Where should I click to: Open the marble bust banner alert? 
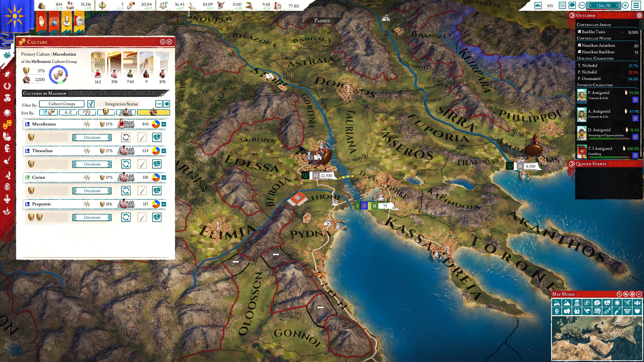coord(66,22)
